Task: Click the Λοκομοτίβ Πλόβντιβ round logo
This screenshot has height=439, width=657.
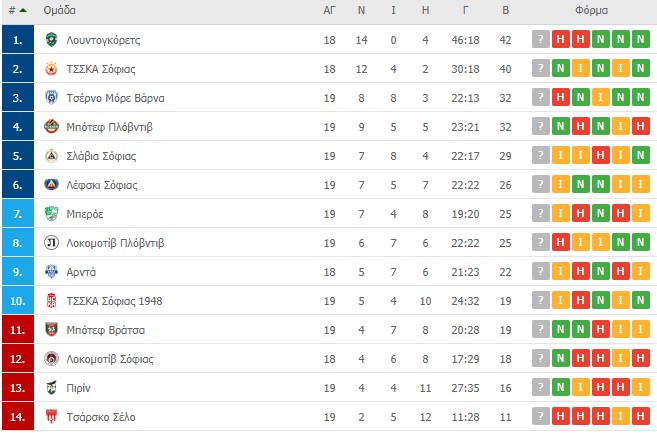Action: click(51, 243)
